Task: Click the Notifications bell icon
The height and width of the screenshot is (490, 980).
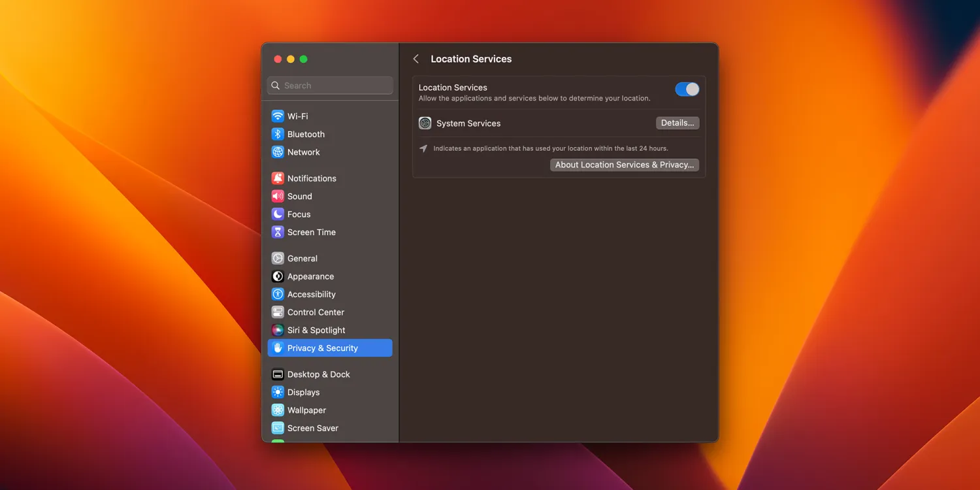Action: click(278, 178)
